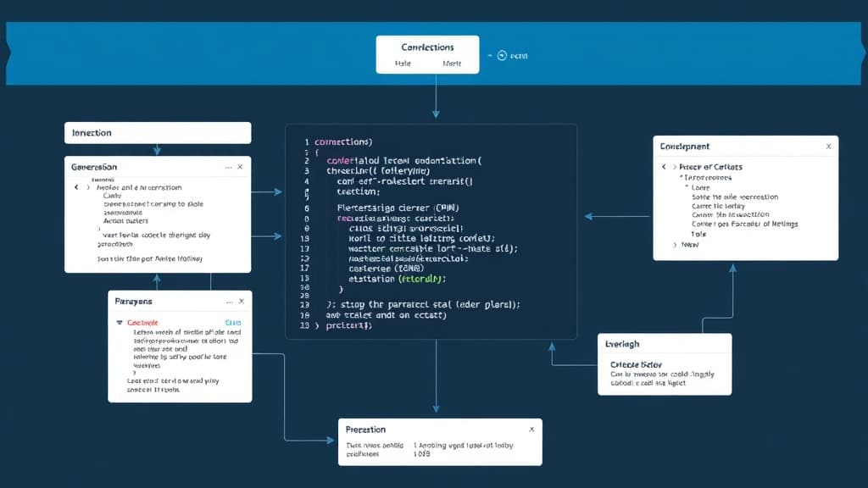
Task: Click the fold arrow on the last code line
Action: (x=318, y=325)
